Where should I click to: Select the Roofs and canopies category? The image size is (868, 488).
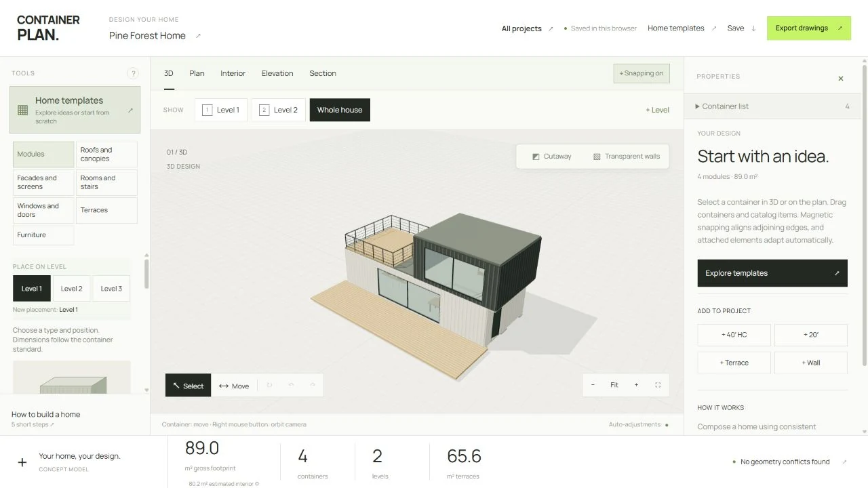(106, 155)
